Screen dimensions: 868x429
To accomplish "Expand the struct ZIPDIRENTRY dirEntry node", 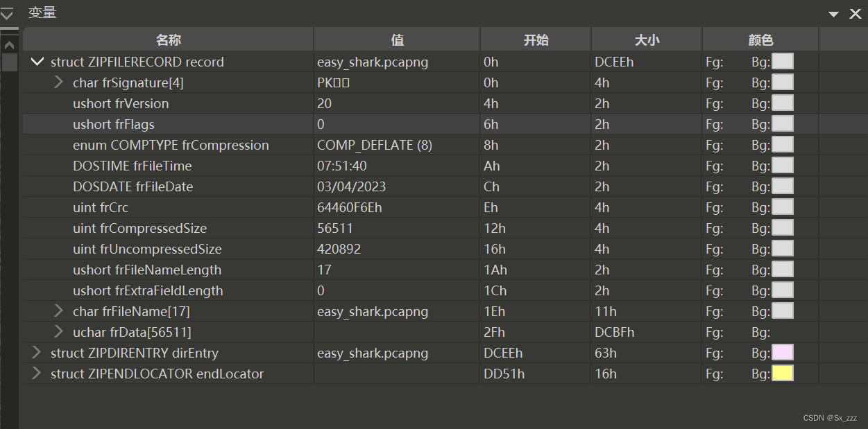I will coord(36,352).
